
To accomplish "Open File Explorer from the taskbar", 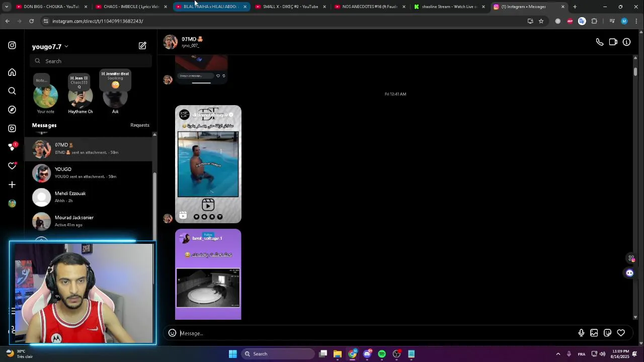I will click(338, 354).
